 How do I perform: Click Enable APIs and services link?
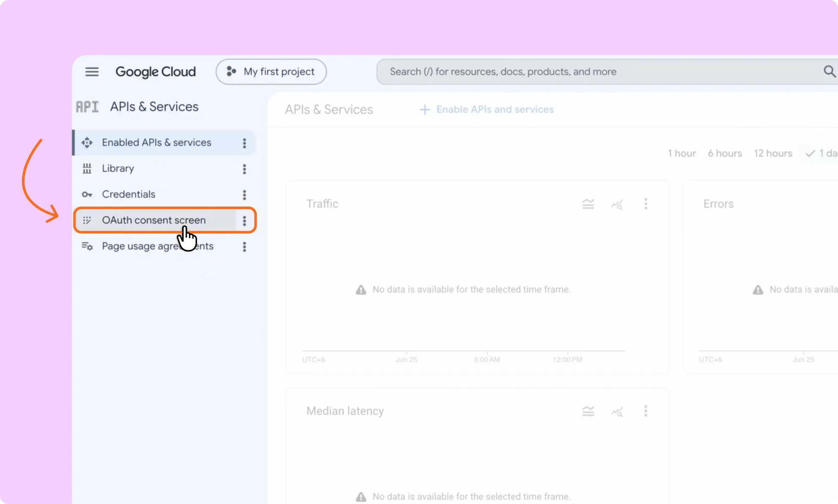pyautogui.click(x=487, y=109)
